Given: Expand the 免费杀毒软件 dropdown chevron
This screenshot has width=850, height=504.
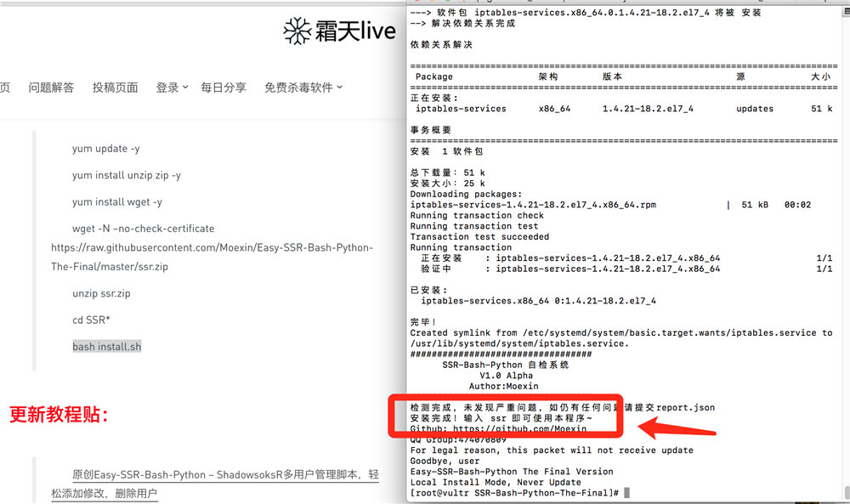Looking at the screenshot, I should click(339, 87).
